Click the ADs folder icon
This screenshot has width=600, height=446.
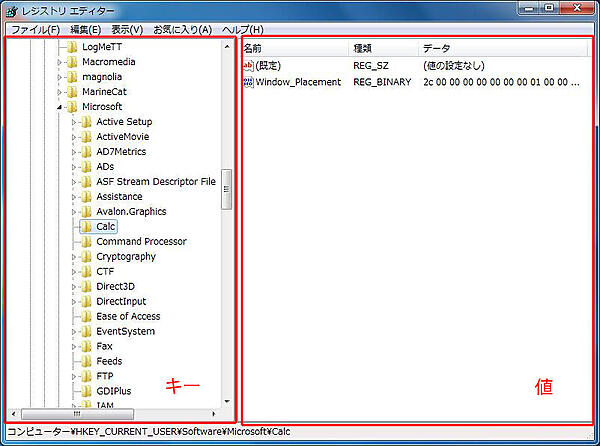pyautogui.click(x=86, y=167)
